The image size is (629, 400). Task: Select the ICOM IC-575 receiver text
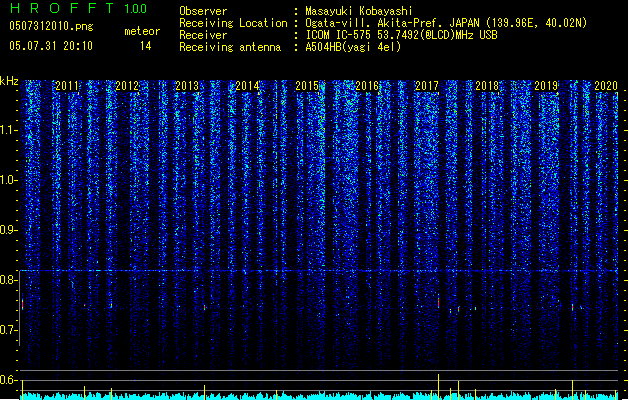(x=401, y=35)
